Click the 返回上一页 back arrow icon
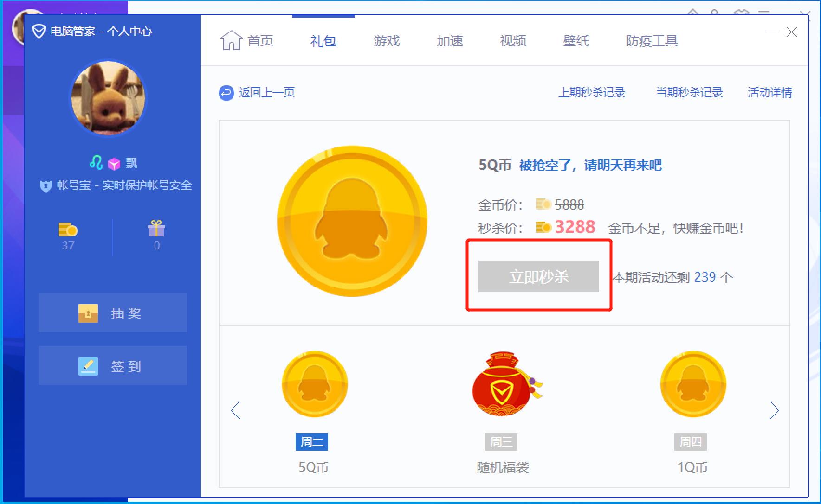This screenshot has height=504, width=821. pyautogui.click(x=226, y=93)
